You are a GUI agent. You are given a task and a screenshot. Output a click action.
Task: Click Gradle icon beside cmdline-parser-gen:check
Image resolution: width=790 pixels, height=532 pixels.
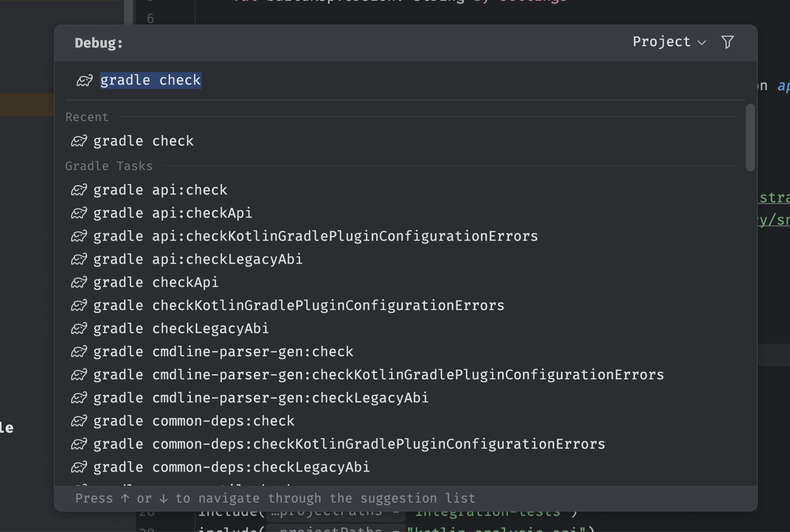(x=79, y=352)
